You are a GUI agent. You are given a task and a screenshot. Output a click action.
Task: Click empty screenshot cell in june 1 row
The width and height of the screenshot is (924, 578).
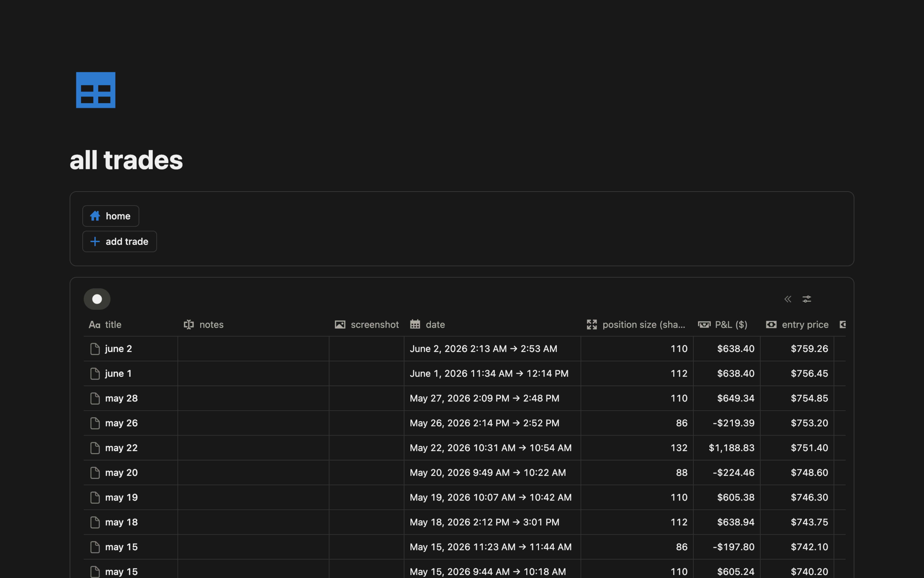(x=367, y=374)
